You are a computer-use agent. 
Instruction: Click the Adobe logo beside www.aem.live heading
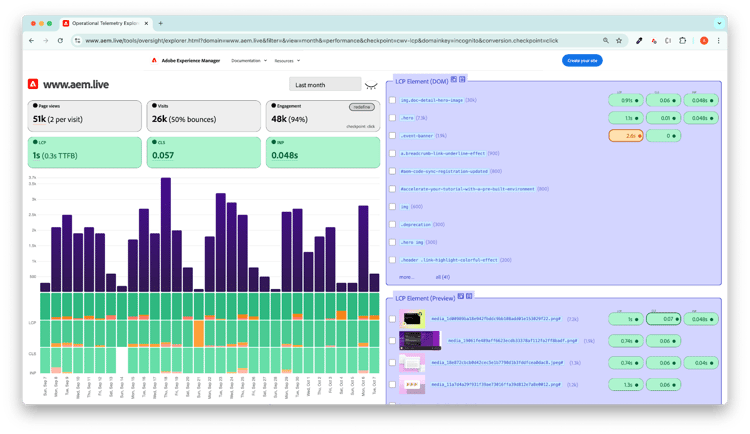[34, 84]
